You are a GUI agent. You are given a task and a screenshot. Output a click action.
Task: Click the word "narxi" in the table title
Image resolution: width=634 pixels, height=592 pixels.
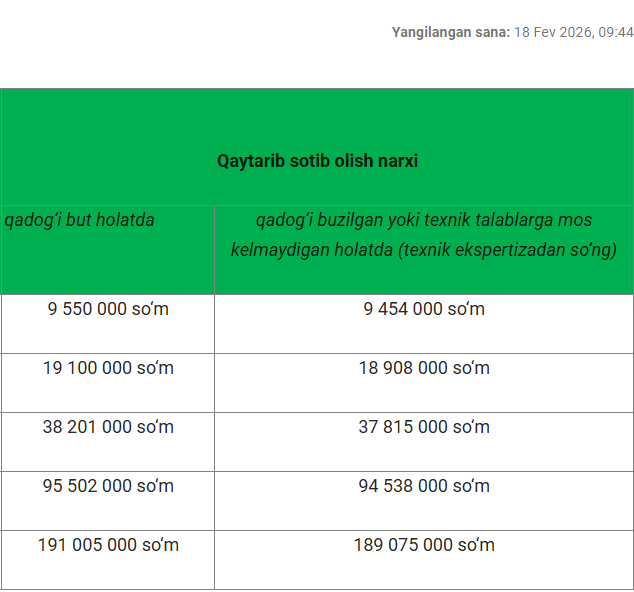coord(397,160)
